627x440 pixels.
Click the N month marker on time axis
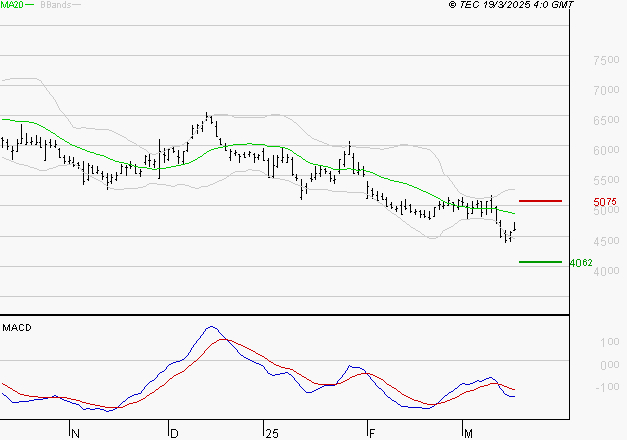click(x=75, y=433)
